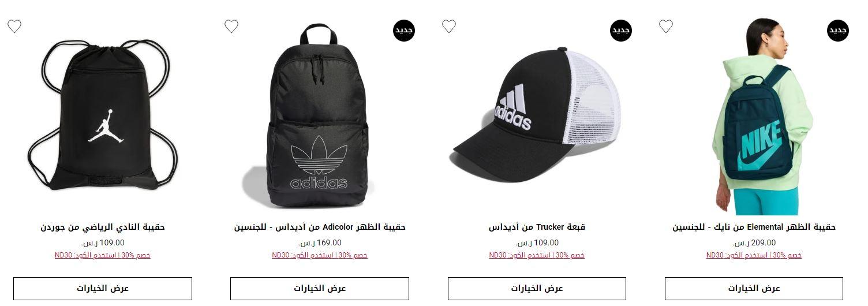Viewport: 868px width, 306px height.
Task: Toggle wishlist heart on Adidas Adicolor backpack
Action: pyautogui.click(x=231, y=26)
